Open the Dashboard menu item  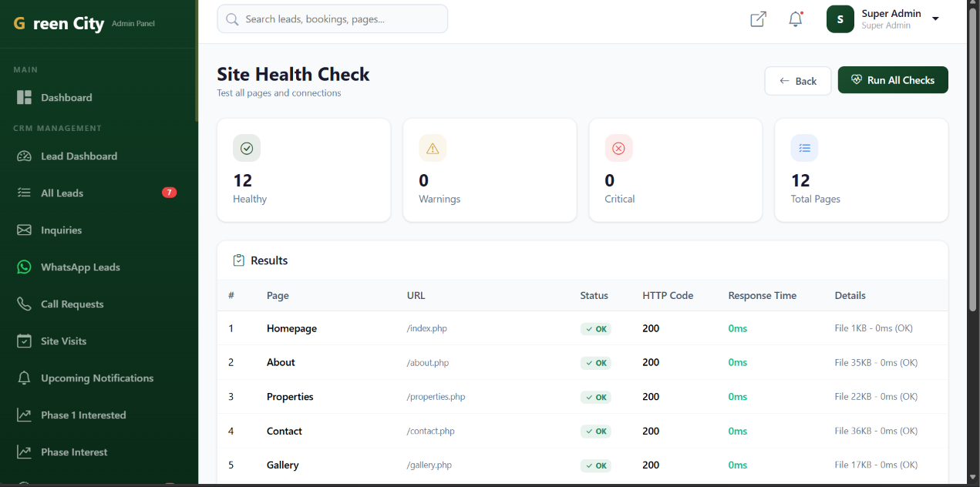pyautogui.click(x=98, y=97)
